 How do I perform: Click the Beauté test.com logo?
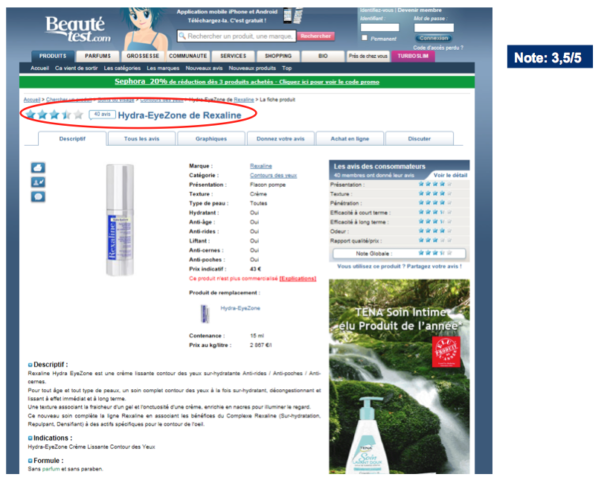pyautogui.click(x=78, y=29)
